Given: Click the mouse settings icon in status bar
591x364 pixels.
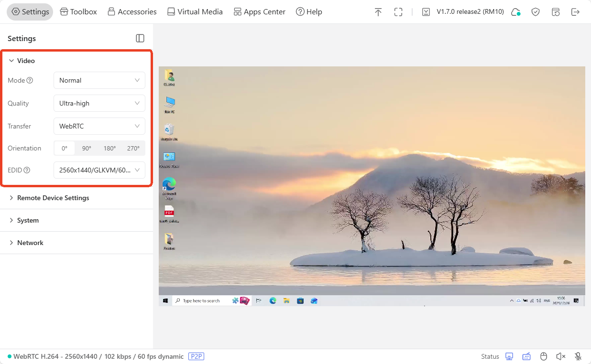Looking at the screenshot, I should coord(544,356).
